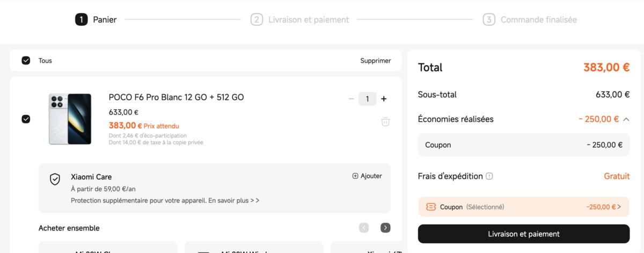Open the POCO F6 Pro product thumbnail
This screenshot has width=644, height=253.
(x=70, y=119)
